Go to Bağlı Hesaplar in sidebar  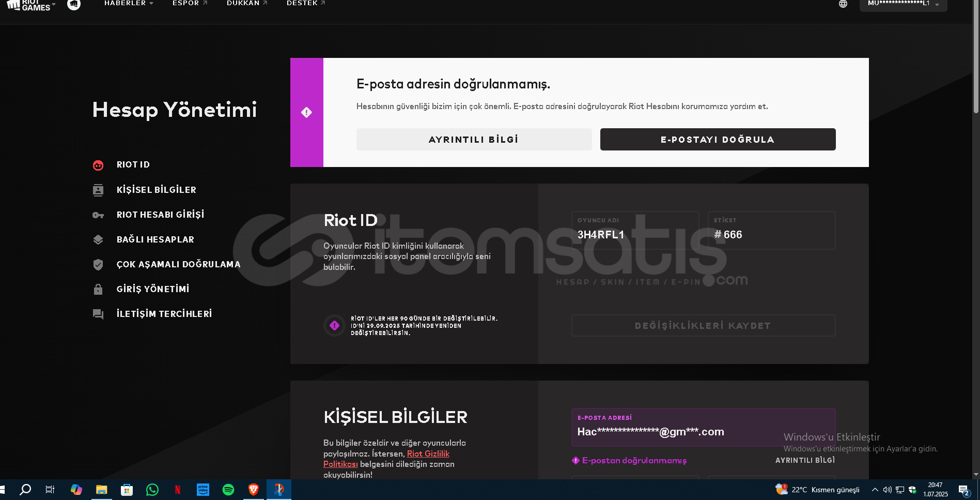(x=155, y=239)
